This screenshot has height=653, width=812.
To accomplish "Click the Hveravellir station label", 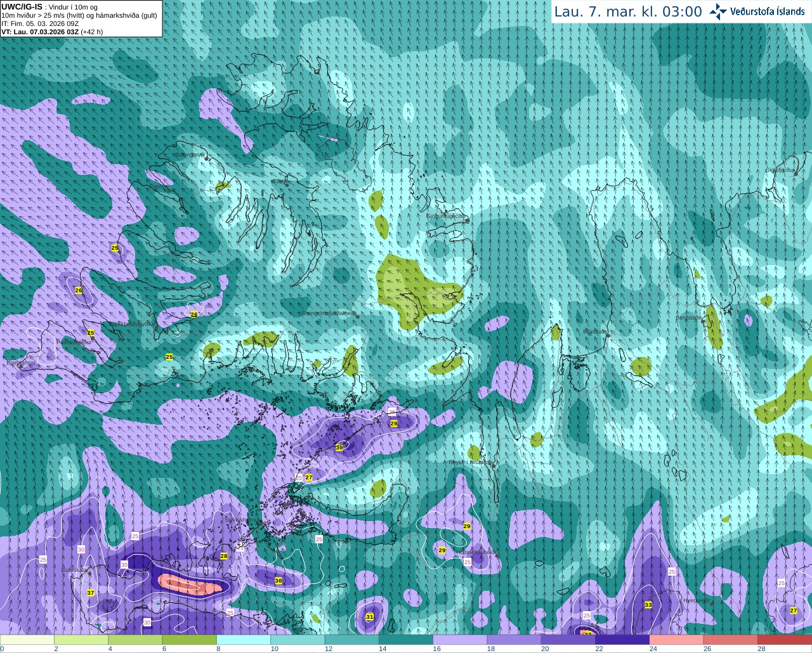I will point(696,600).
